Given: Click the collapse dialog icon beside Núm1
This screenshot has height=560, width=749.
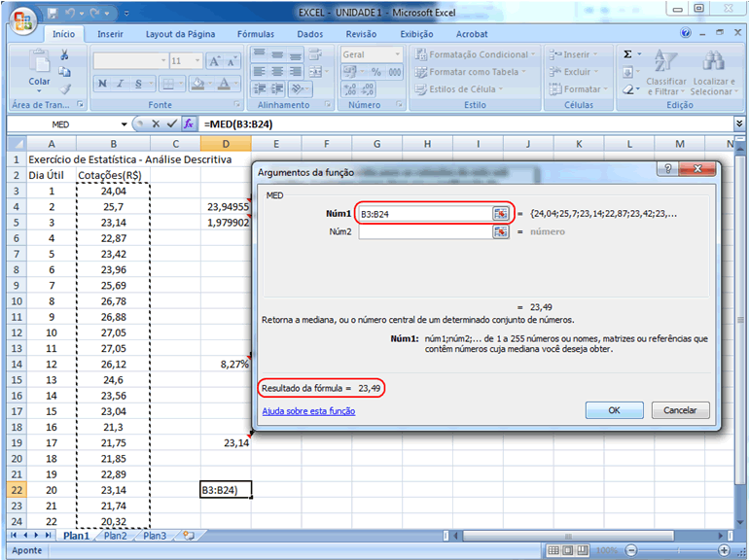Looking at the screenshot, I should [501, 214].
